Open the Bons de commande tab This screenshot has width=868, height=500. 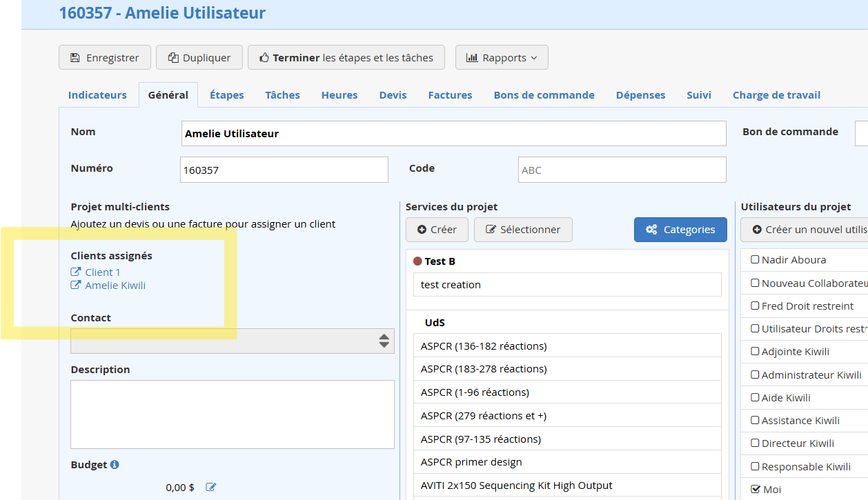(x=544, y=95)
